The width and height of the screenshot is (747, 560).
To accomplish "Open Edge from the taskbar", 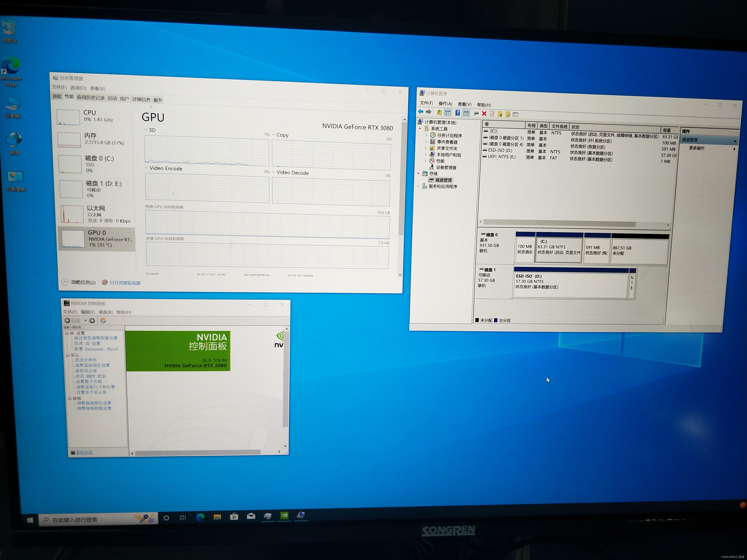I will [x=200, y=517].
